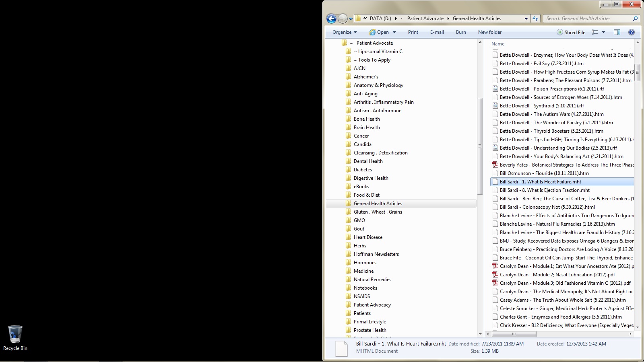Click the Refresh icon beside address bar

tap(535, 19)
